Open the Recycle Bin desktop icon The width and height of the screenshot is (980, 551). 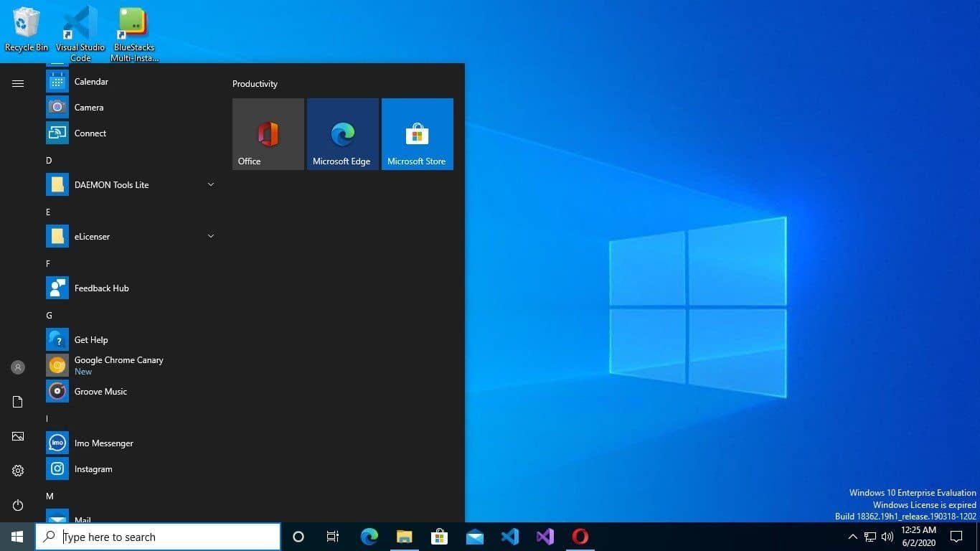coord(27,29)
